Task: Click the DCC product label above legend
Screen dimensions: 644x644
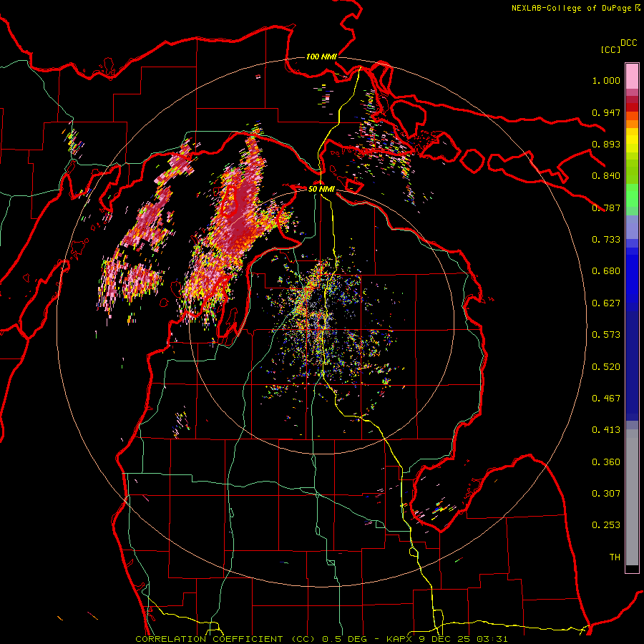Action: point(628,43)
